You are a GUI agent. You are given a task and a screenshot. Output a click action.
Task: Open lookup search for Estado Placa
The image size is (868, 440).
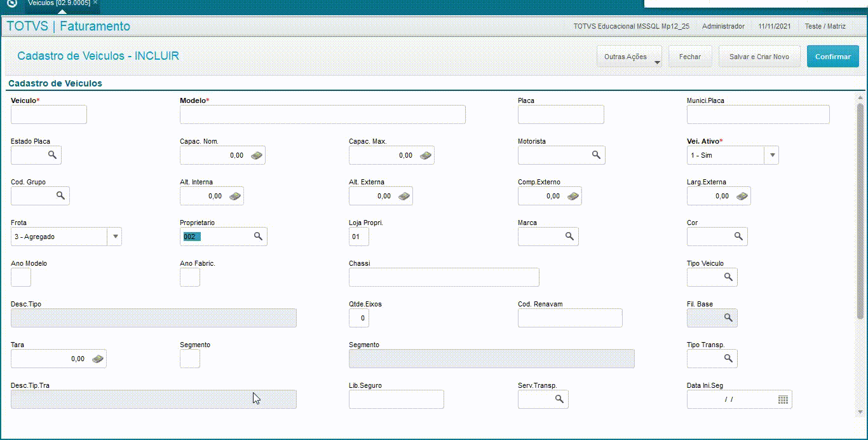coord(52,155)
